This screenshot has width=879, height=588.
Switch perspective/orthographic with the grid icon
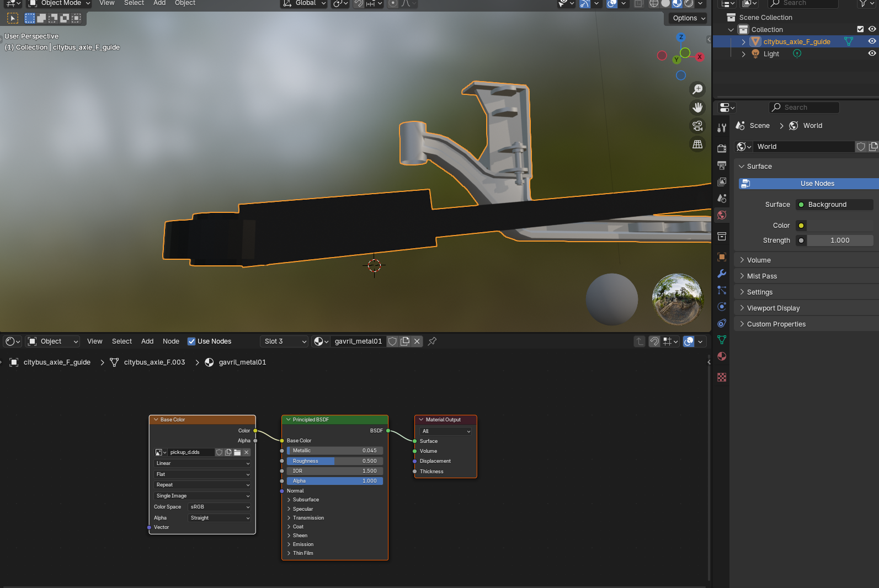[698, 144]
